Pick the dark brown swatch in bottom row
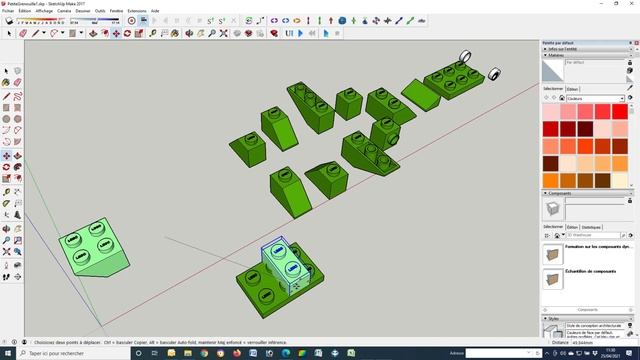 pyautogui.click(x=602, y=180)
